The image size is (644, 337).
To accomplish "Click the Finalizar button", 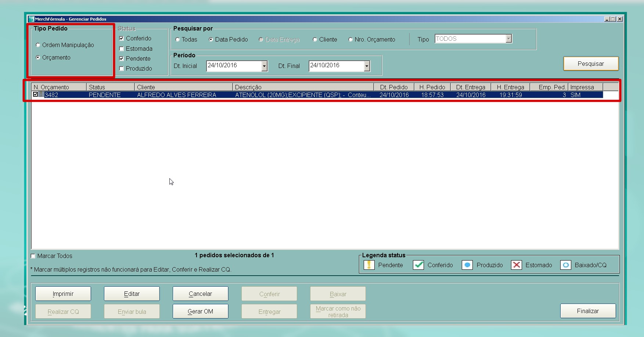I will (588, 311).
